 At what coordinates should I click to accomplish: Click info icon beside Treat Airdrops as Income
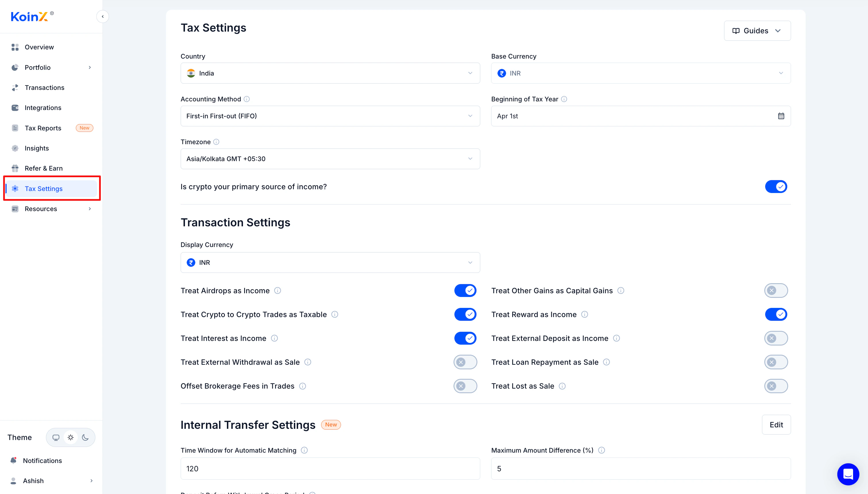(277, 290)
